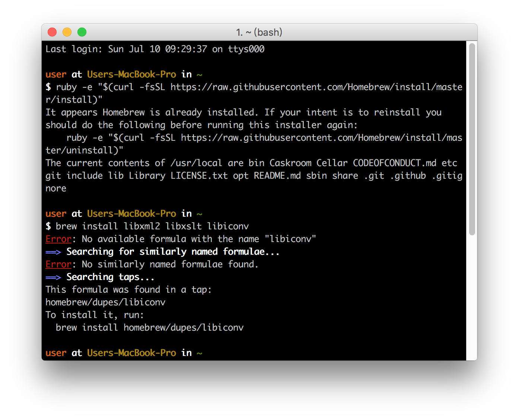Click the "brew install libxml2 libxslt libiconv" command
Viewport: 519px width, 420px height.
152,226
